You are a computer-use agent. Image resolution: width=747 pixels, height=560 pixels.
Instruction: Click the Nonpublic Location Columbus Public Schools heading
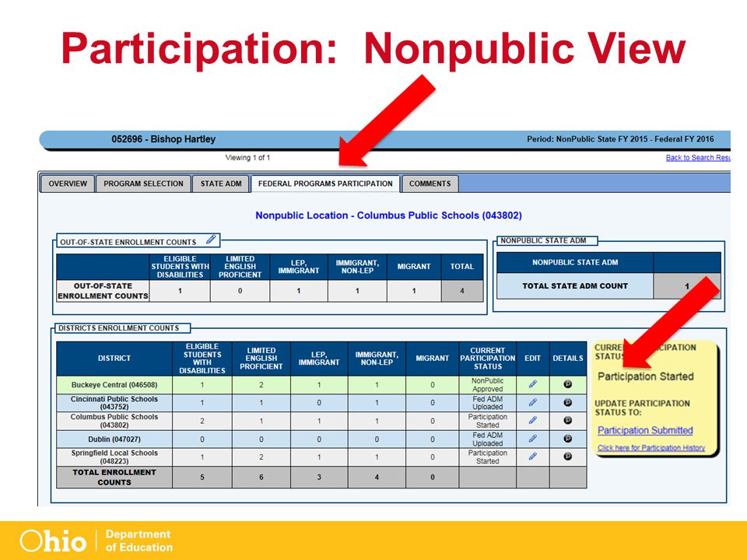click(389, 215)
